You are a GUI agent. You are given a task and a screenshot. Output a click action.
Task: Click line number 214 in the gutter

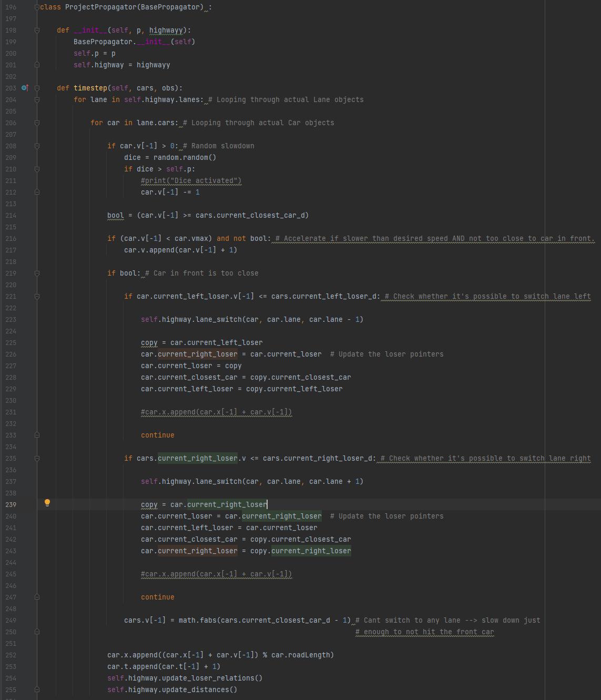(x=11, y=216)
